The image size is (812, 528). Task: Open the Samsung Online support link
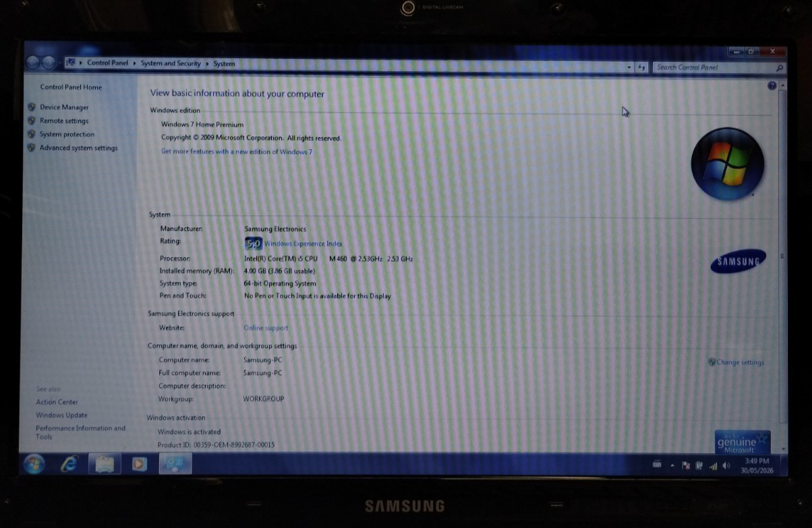click(266, 328)
